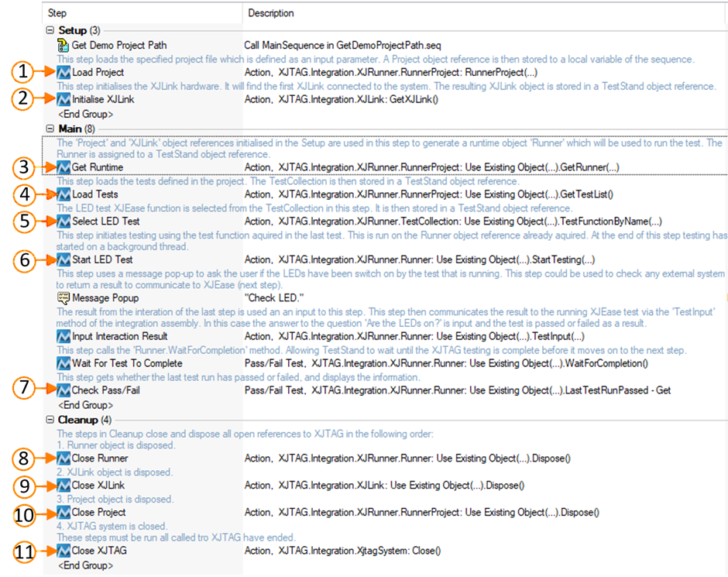
Task: Collapse the Main step group
Action: 50,128
